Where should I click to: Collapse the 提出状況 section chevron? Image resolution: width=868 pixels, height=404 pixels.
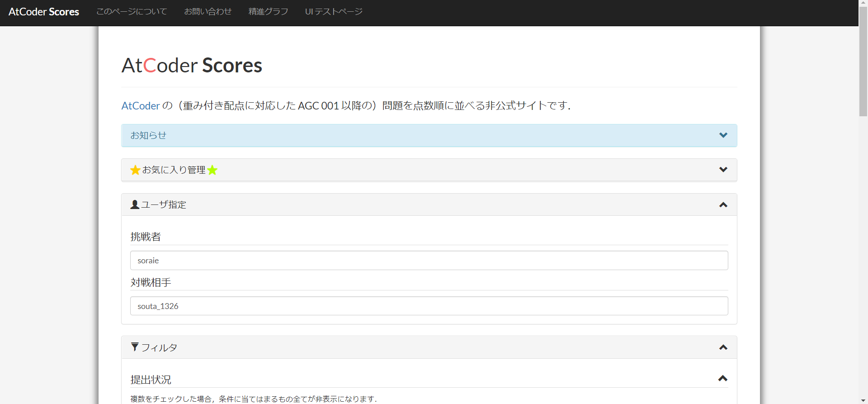722,379
